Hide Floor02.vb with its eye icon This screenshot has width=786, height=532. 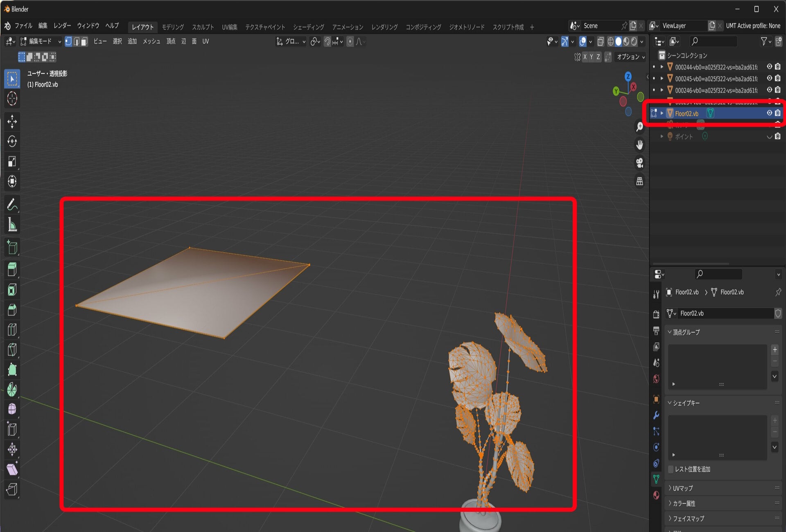pyautogui.click(x=769, y=113)
